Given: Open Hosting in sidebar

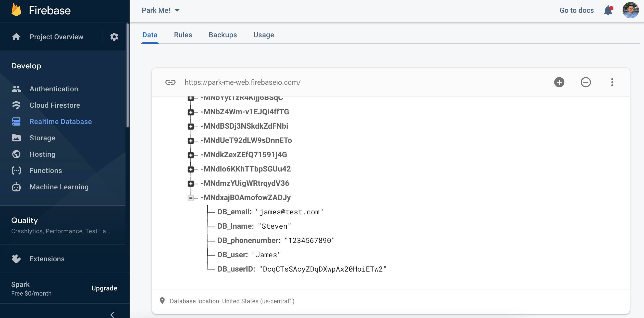Looking at the screenshot, I should [42, 154].
